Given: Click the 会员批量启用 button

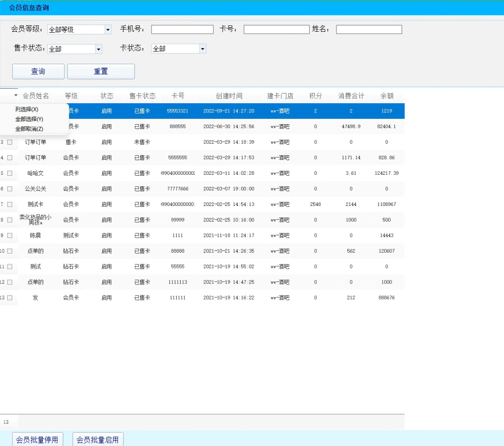Looking at the screenshot, I should pos(98,440).
